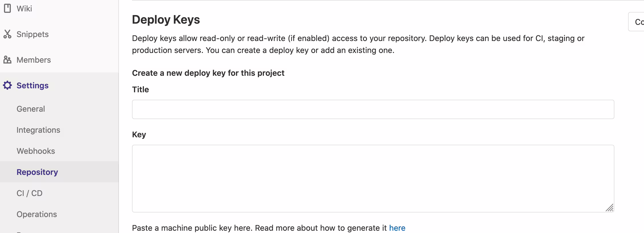Image resolution: width=644 pixels, height=233 pixels.
Task: Open Operations settings
Action: (x=36, y=214)
